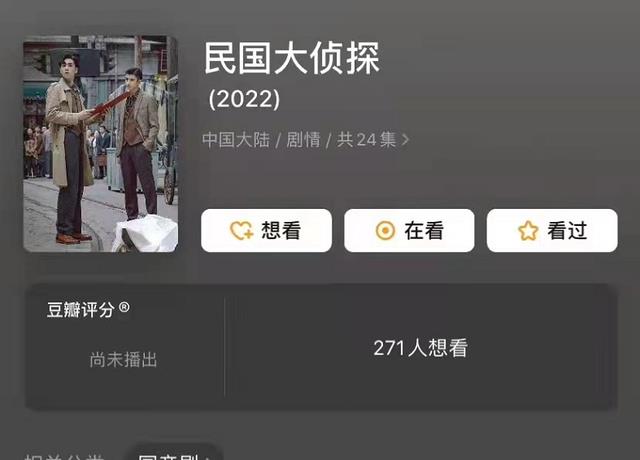The width and height of the screenshot is (640, 460).
Task: Click the 民国大侦探 title heading
Action: pos(292,58)
